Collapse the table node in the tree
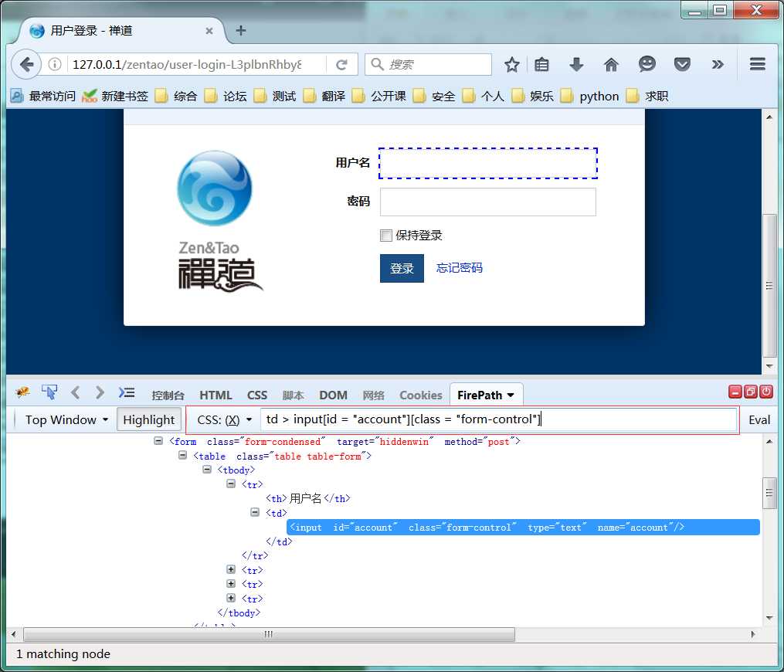Screen dimensions: 784x672 [x=182, y=455]
